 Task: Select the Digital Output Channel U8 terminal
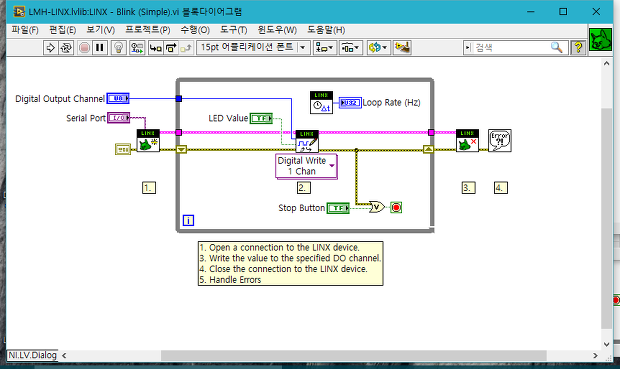pos(118,98)
